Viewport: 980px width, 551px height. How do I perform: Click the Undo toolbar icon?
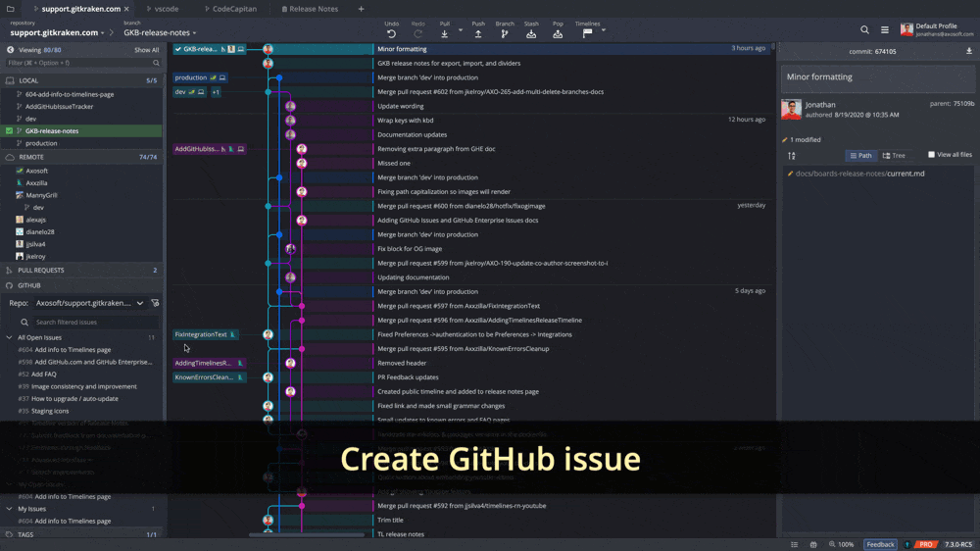coord(391,33)
